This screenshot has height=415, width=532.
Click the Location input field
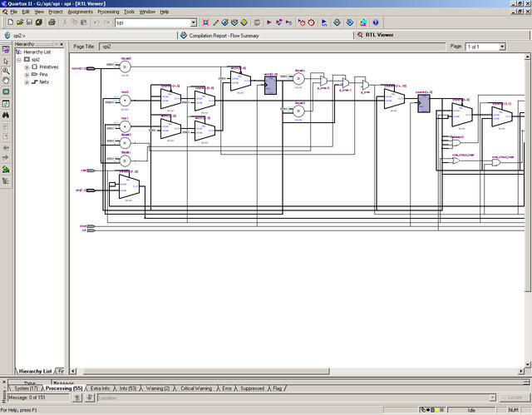[249, 398]
